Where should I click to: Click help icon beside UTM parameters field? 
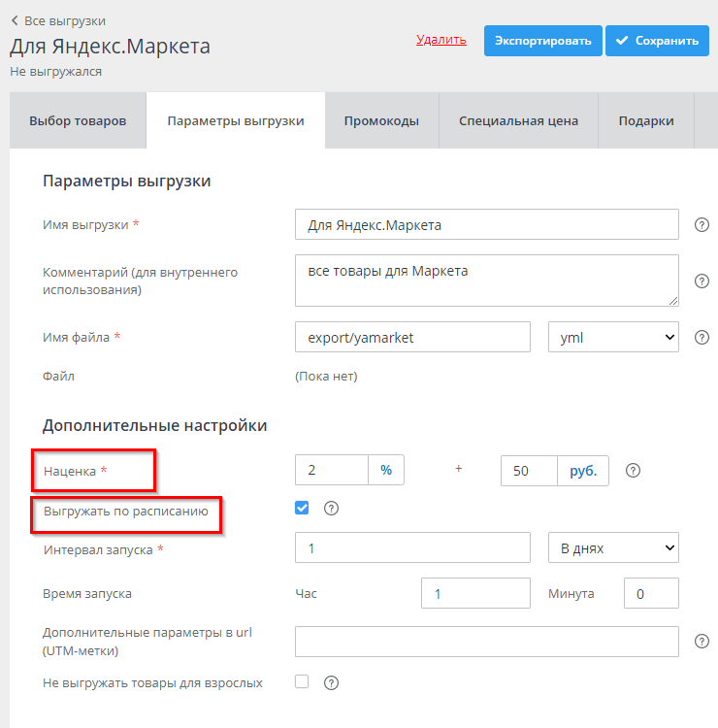(x=702, y=642)
